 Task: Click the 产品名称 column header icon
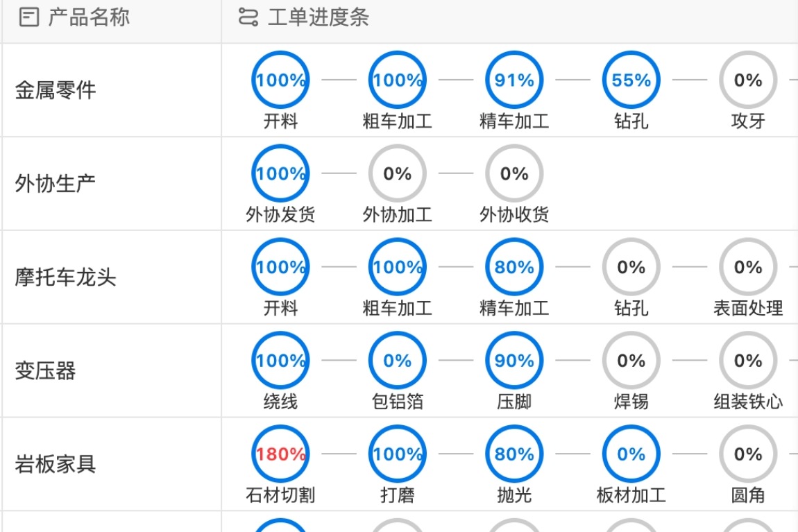click(28, 17)
